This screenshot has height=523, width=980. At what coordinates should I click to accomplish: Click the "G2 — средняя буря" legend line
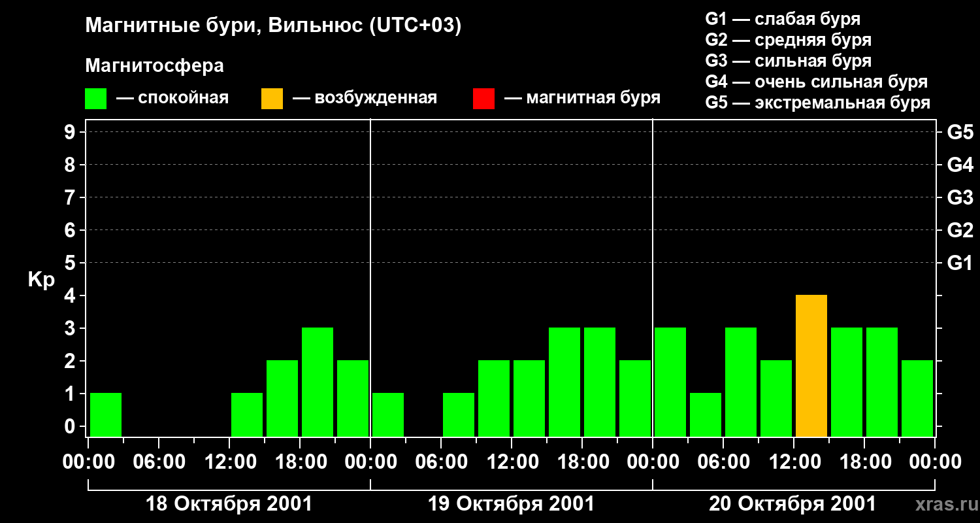[x=789, y=40]
